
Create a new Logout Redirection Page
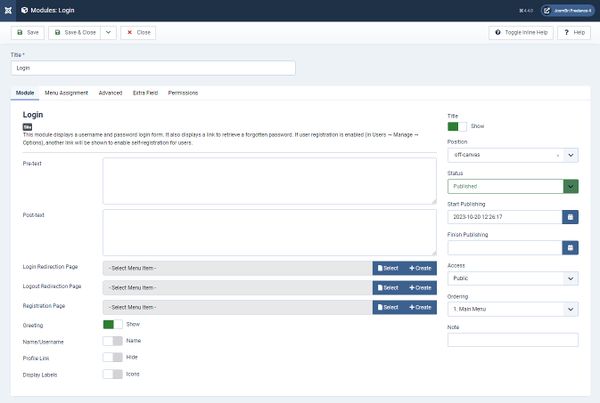click(419, 287)
